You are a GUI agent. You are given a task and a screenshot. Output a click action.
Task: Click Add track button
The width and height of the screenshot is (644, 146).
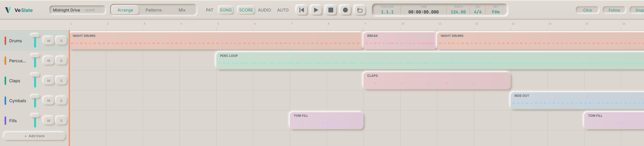34,136
